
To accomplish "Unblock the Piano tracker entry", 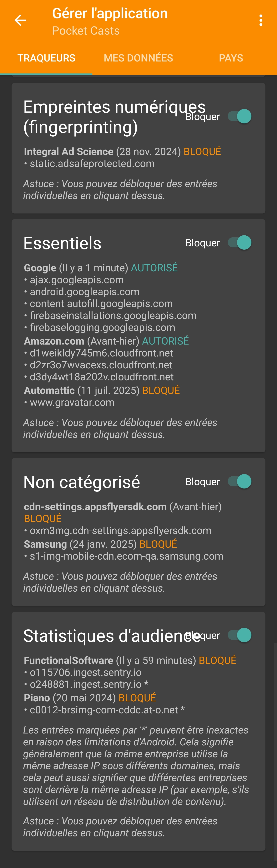I will click(90, 698).
